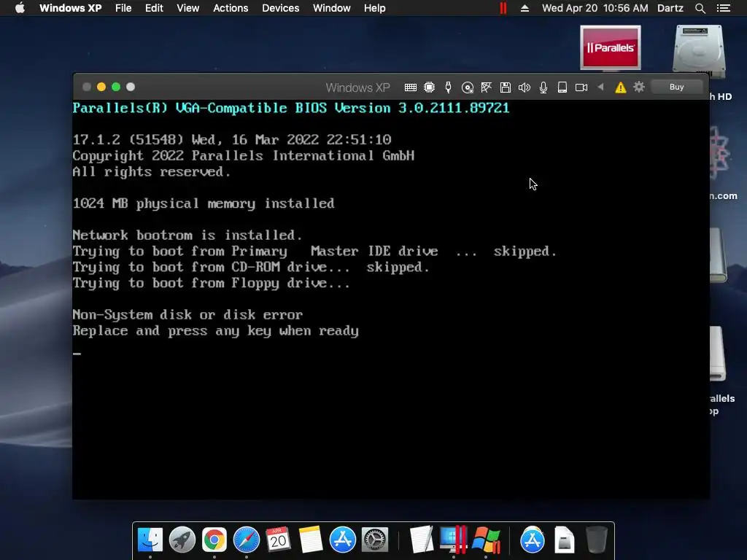747x560 pixels.
Task: Open the network icon in the VM toolbar
Action: point(487,87)
